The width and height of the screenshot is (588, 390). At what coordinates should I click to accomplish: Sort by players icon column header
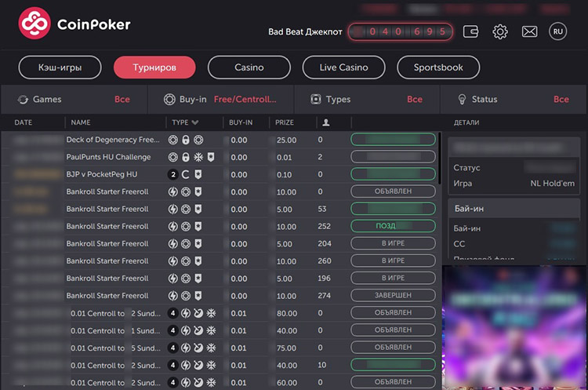(326, 122)
